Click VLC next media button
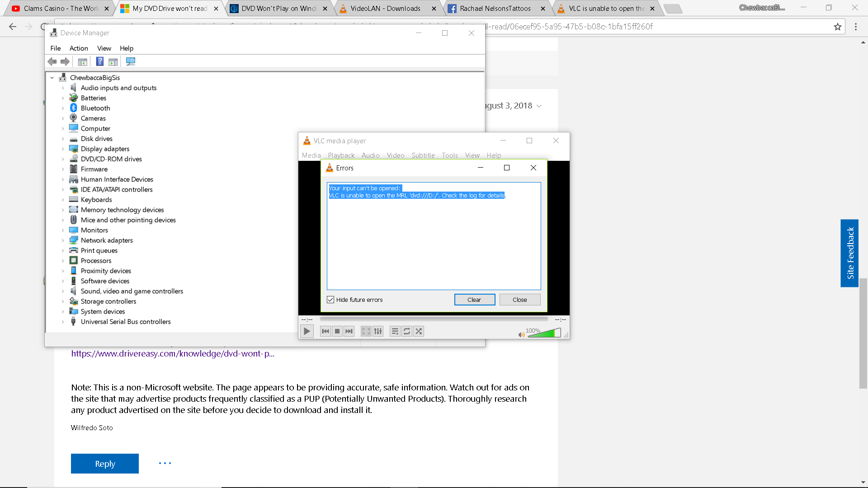The height and width of the screenshot is (488, 868). tap(349, 331)
